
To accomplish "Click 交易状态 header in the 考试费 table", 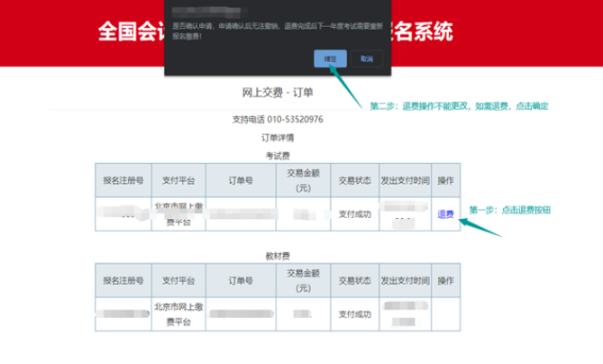I will pos(354,180).
